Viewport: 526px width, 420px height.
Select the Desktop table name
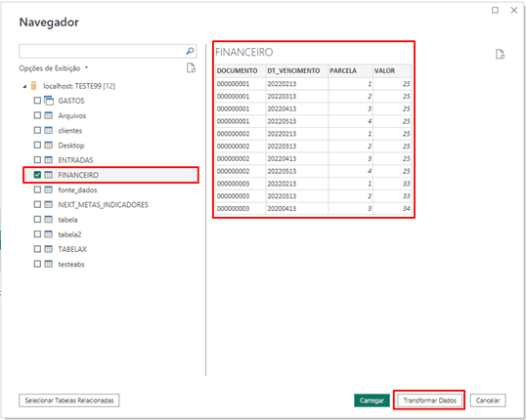pos(71,146)
